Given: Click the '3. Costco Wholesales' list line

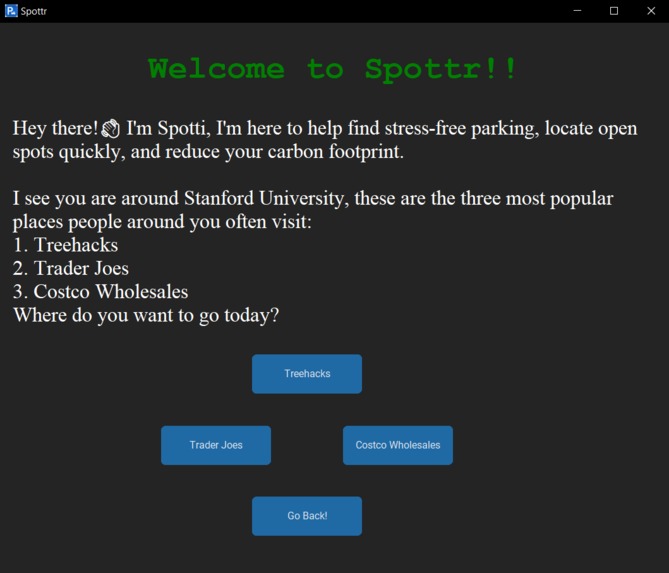Looking at the screenshot, I should (101, 292).
